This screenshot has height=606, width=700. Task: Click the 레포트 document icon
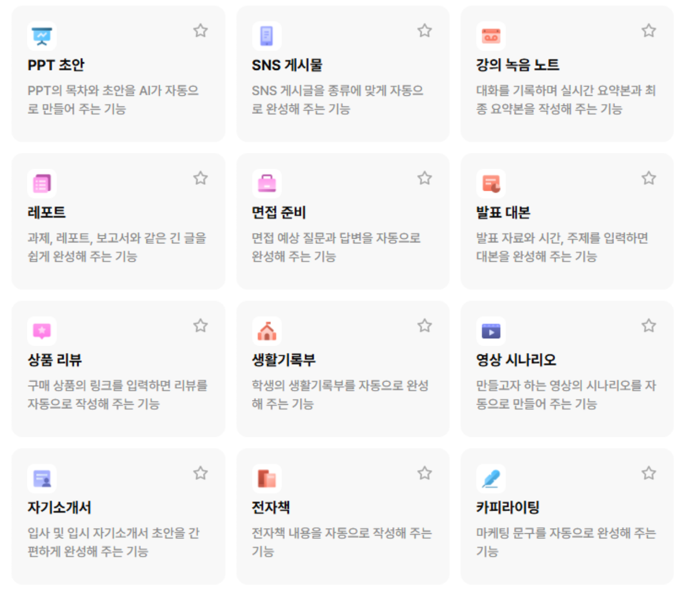tap(42, 183)
